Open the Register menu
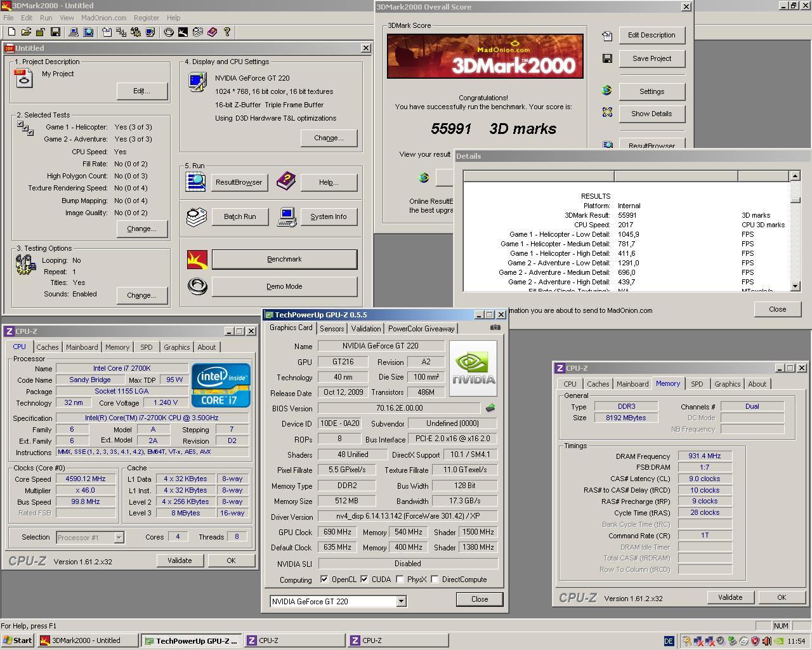Screen dimensions: 812x650 [147, 18]
